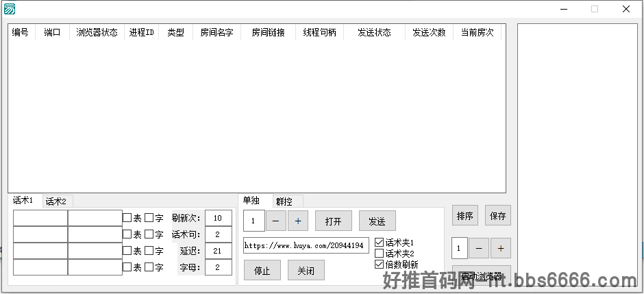This screenshot has height=294, width=644.
Task: Check the 字 box in the 刷新次 row
Action: [x=149, y=218]
